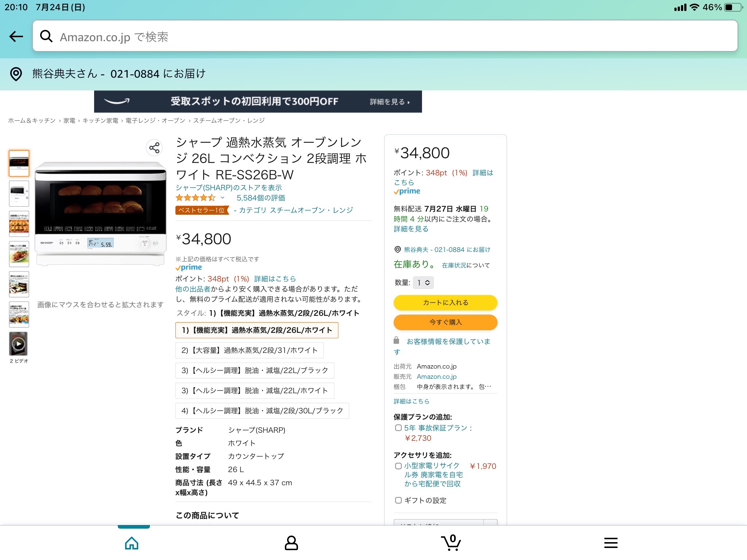This screenshot has height=560, width=747.
Task: Focus the Amazon.co.jp search field
Action: tap(385, 36)
